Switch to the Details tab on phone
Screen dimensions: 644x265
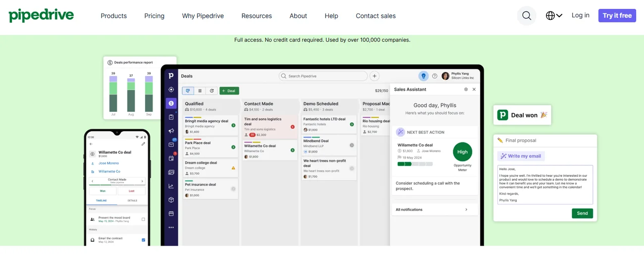pos(132,201)
